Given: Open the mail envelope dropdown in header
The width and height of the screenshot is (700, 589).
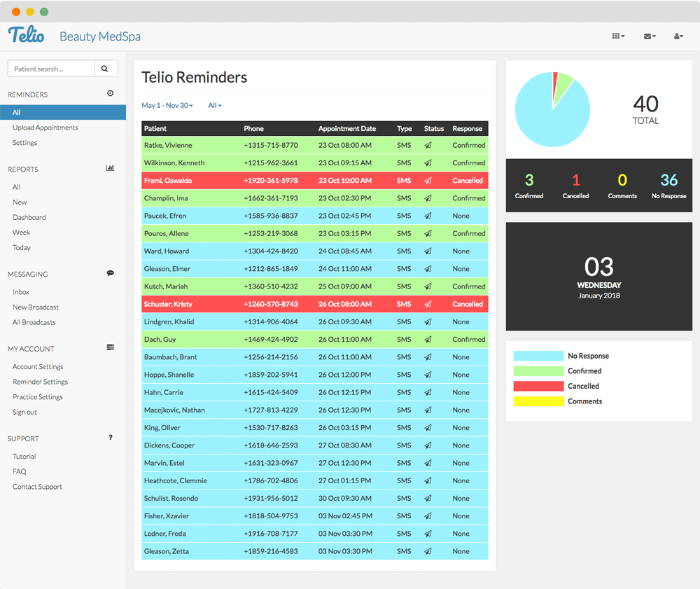Looking at the screenshot, I should 650,36.
